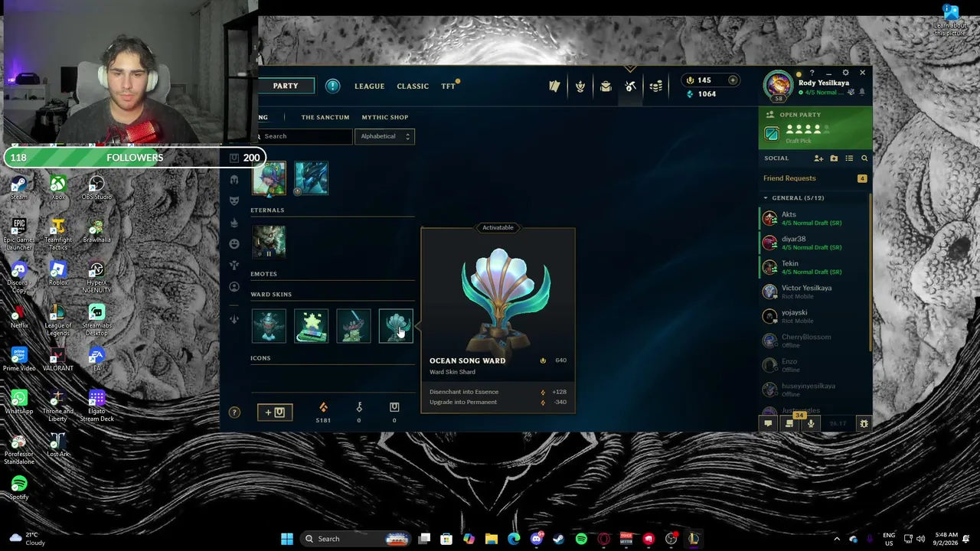Image resolution: width=980 pixels, height=551 pixels.
Task: Open Steam desktop shortcut
Action: [x=19, y=188]
